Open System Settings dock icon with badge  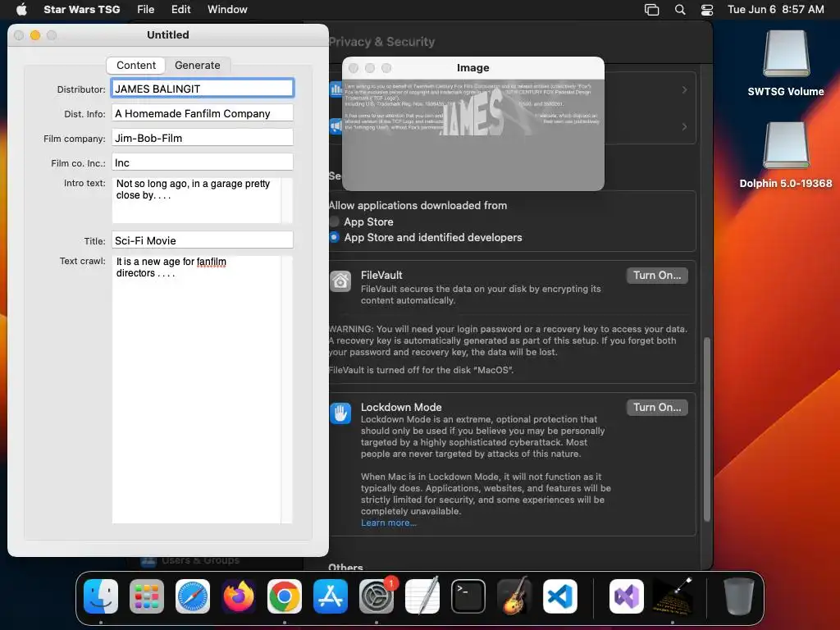(x=377, y=596)
